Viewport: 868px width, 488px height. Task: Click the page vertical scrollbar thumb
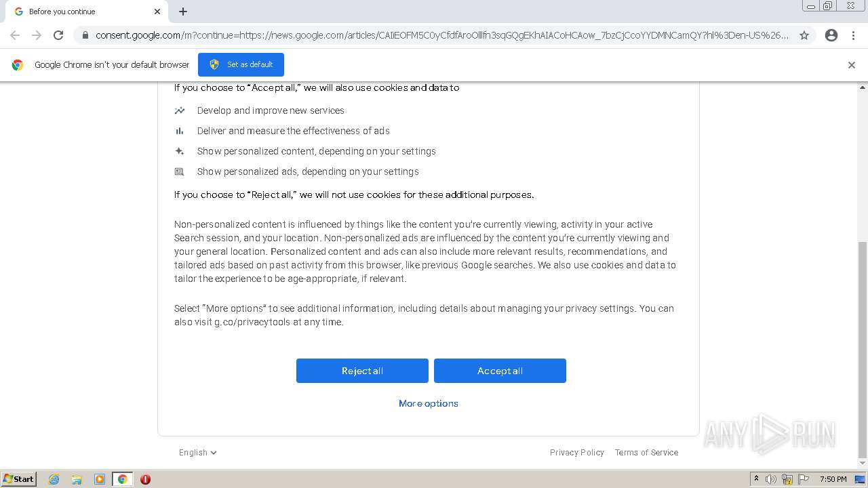(x=863, y=350)
